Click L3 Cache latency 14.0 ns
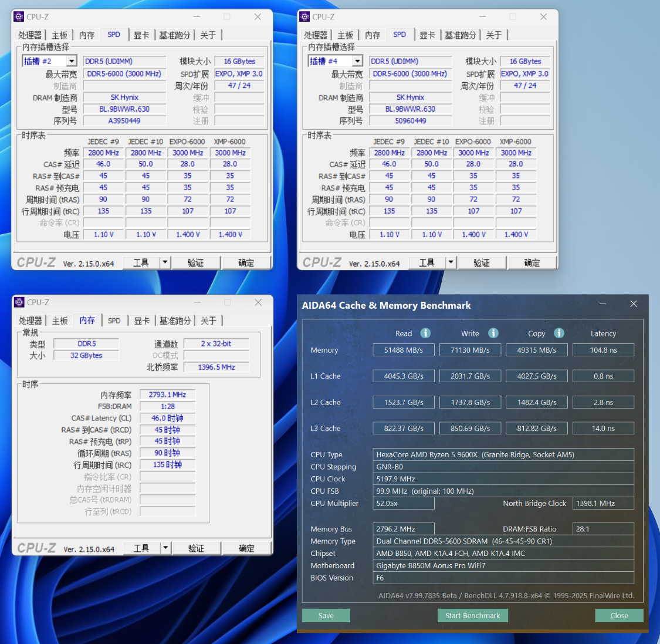The height and width of the screenshot is (644, 660). point(603,429)
